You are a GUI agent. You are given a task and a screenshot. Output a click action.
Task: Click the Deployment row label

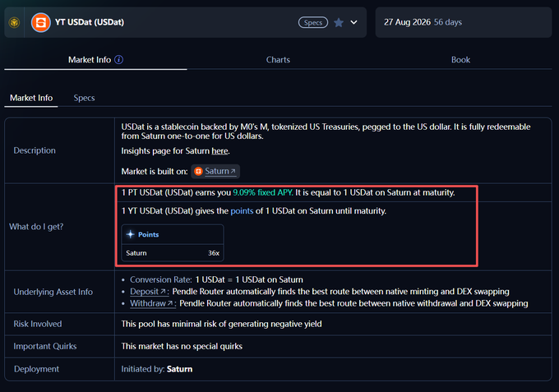point(36,369)
